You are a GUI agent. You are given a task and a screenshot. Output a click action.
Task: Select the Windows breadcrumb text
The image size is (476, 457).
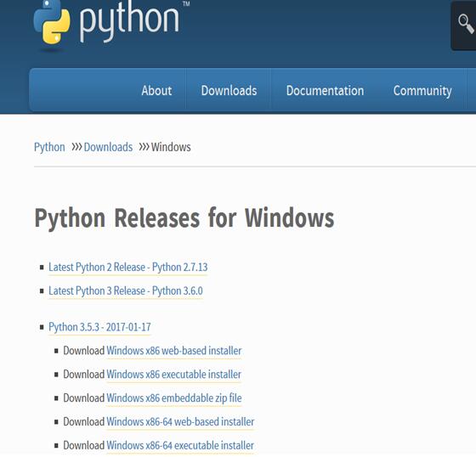(171, 147)
